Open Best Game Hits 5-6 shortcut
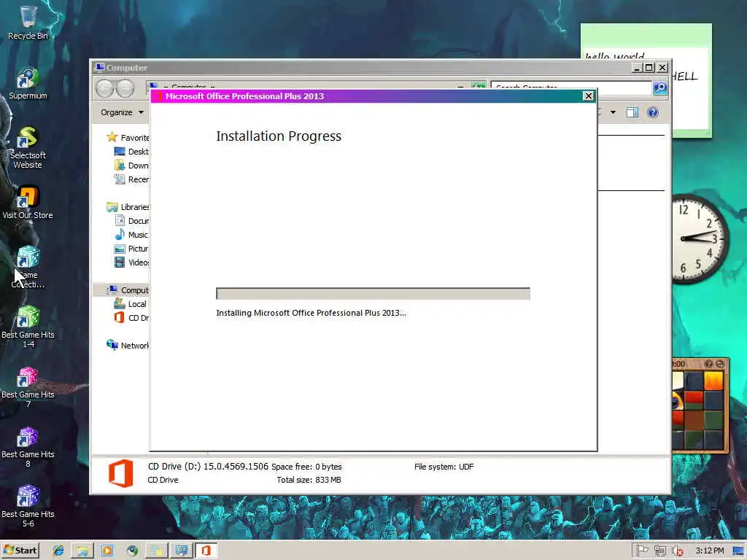 point(28,507)
